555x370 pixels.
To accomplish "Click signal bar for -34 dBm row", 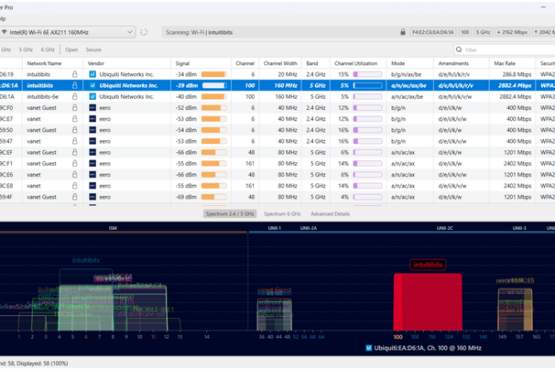I will tap(214, 74).
